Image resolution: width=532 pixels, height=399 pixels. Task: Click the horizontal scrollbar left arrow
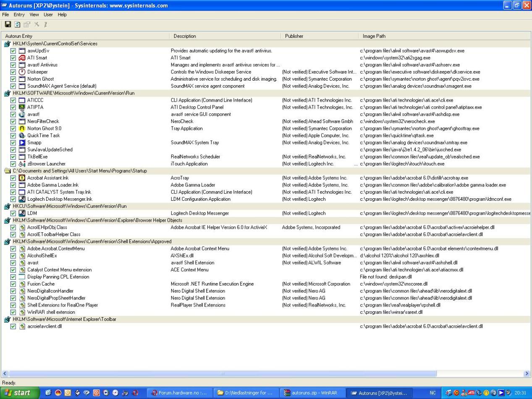coord(5,373)
